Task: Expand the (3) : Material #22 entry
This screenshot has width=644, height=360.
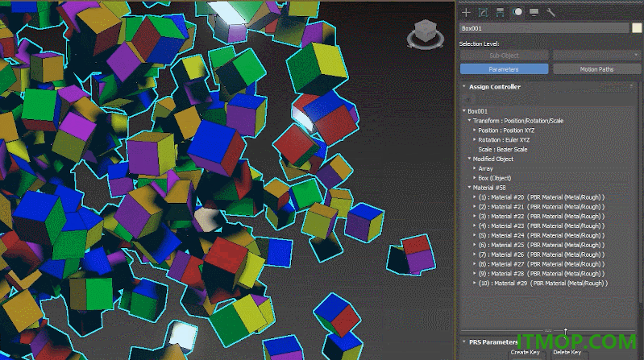Action: (475, 217)
